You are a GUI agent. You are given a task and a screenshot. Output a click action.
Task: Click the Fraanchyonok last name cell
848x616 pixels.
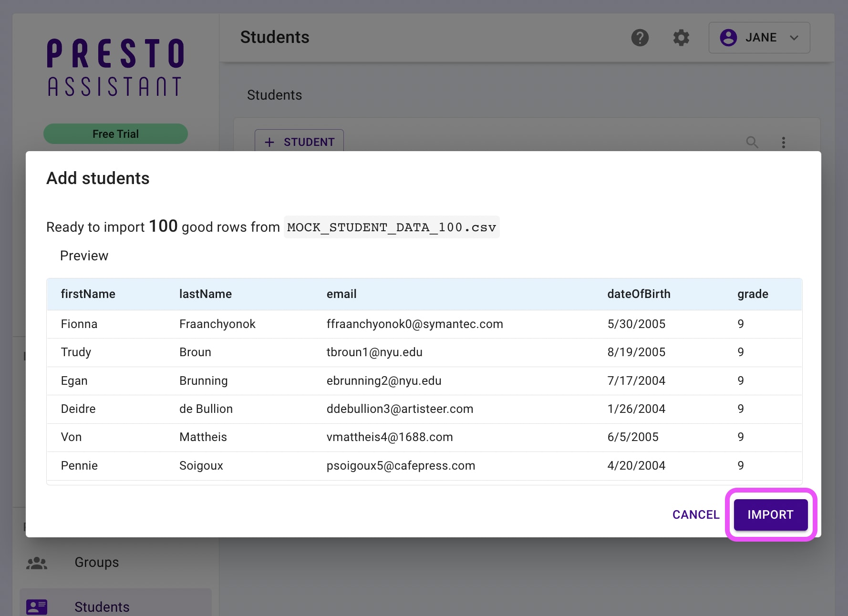click(217, 324)
